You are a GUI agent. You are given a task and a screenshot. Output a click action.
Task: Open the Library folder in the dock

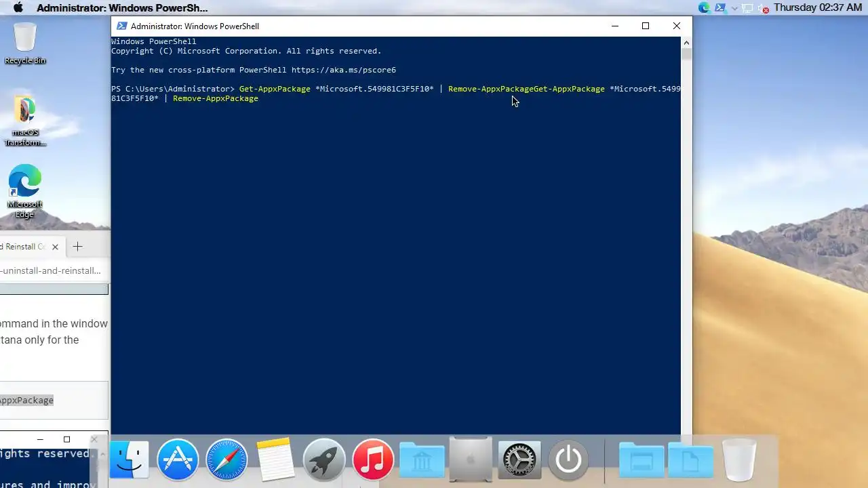coord(422,461)
